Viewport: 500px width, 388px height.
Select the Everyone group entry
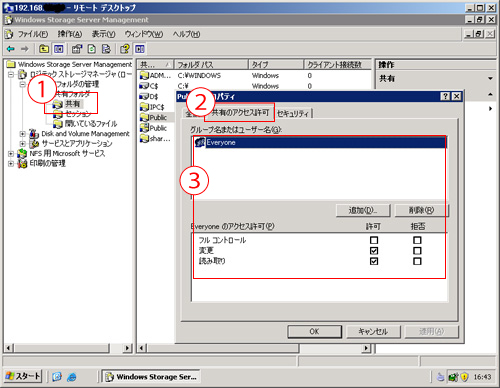pos(320,142)
